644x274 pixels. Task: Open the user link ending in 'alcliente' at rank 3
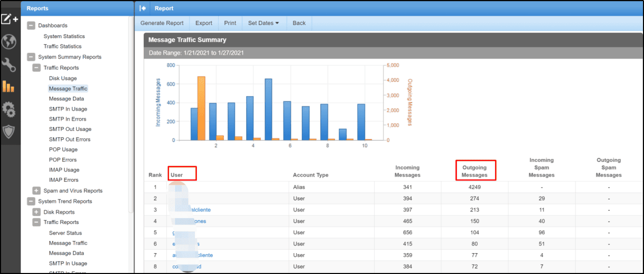click(x=191, y=210)
